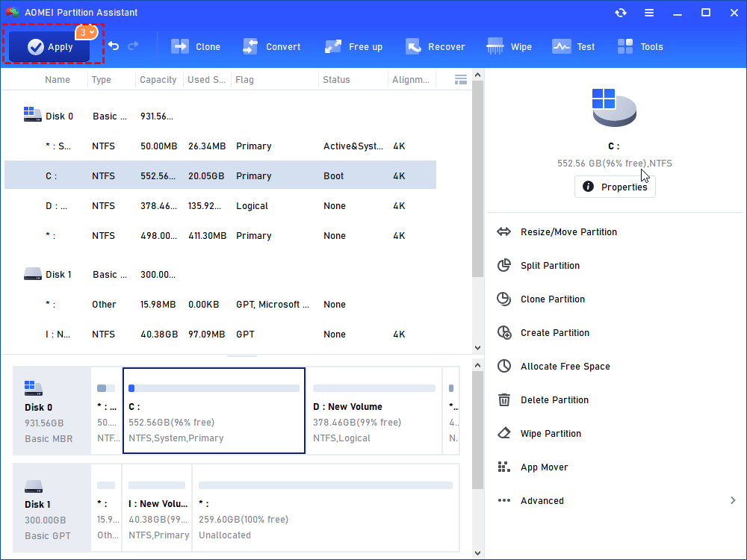This screenshot has height=560, width=747.
Task: Select D: New Volume block in disk map
Action: (x=373, y=411)
